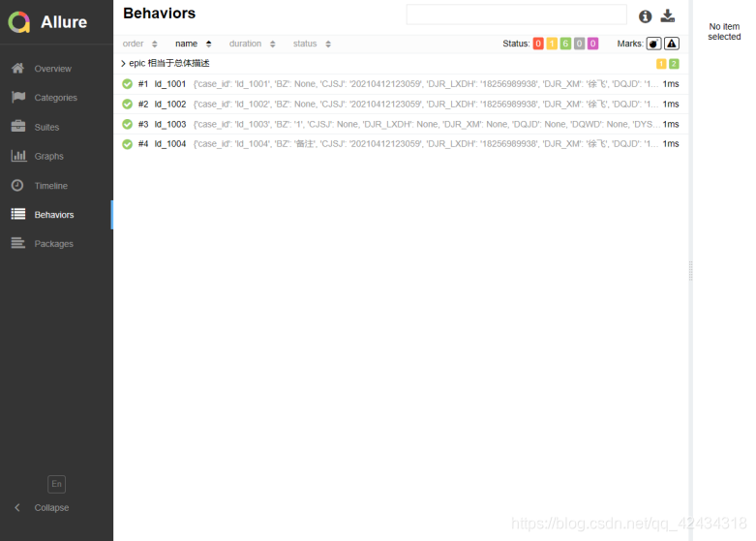Click the #4 order number
The height and width of the screenshot is (541, 756).
click(x=143, y=144)
